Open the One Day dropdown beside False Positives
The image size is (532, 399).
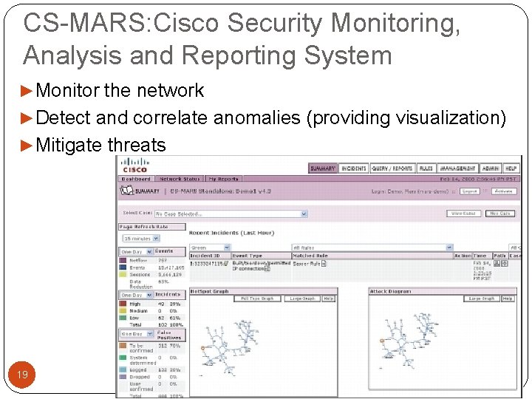(137, 334)
